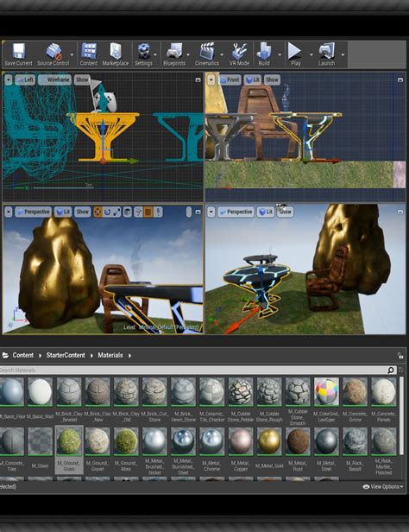The width and height of the screenshot is (409, 532).
Task: Select the scale mode icon
Action: pos(116,212)
